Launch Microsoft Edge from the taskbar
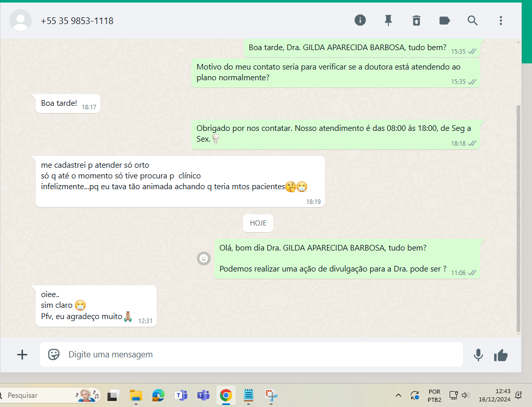Viewport: 532px width, 407px height. point(159,395)
